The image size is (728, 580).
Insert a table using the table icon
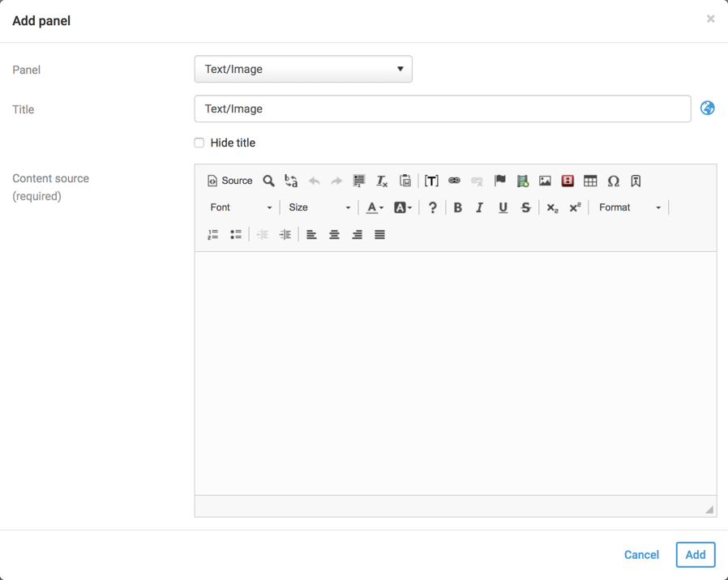tap(590, 181)
